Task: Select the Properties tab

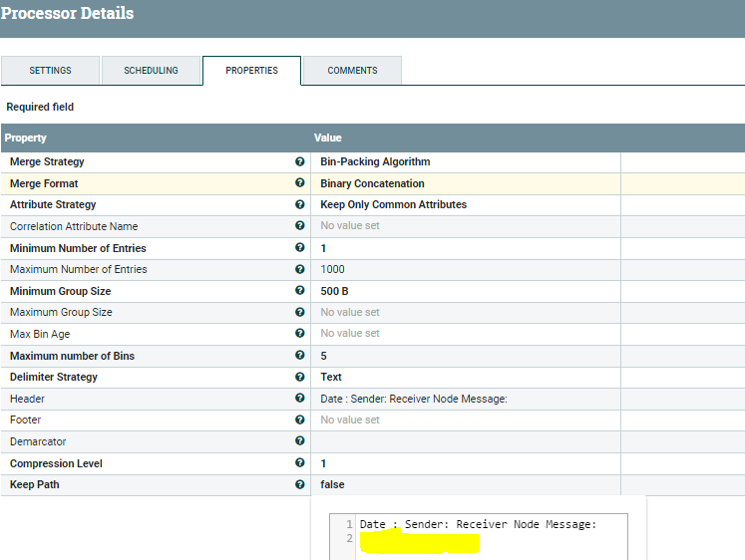Action: click(x=251, y=71)
